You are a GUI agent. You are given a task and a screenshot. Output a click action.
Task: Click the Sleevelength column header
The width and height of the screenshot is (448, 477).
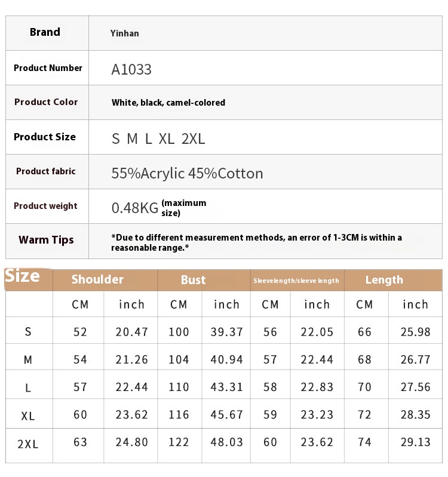pyautogui.click(x=296, y=281)
